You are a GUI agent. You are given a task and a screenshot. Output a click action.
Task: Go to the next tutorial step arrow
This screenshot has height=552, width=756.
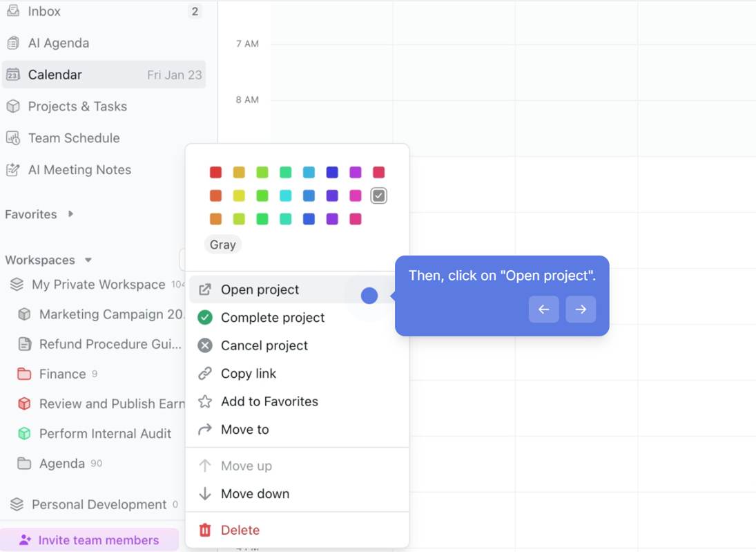pos(581,310)
